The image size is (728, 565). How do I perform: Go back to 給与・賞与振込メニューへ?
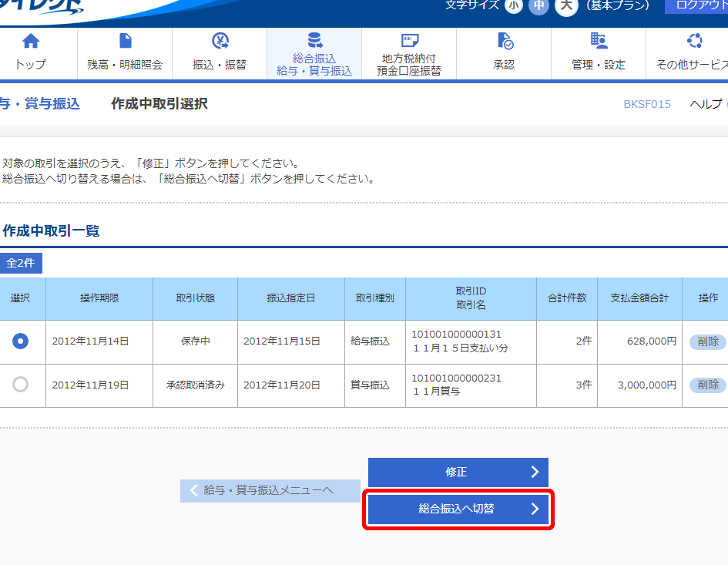[270, 490]
